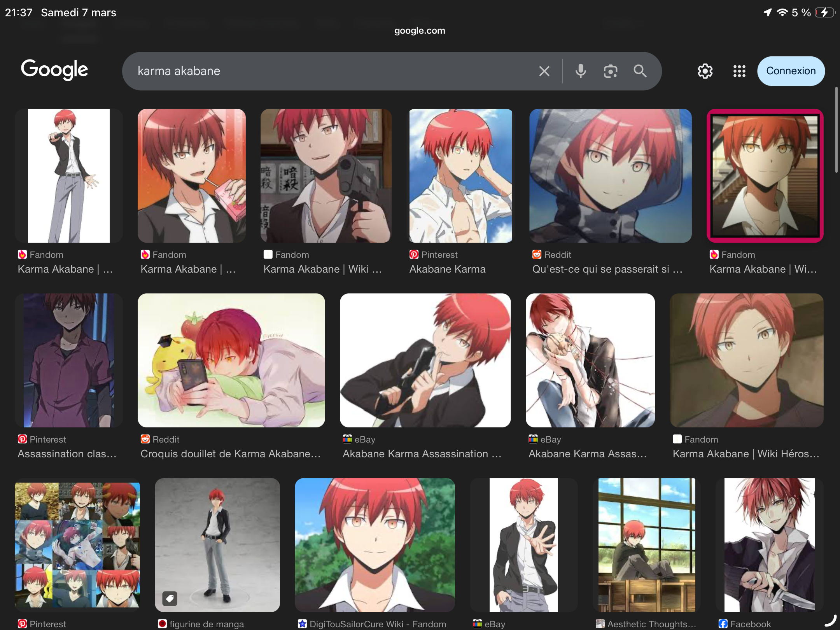Open the figurine de manga product thumbnail
The image size is (840, 630).
217,544
